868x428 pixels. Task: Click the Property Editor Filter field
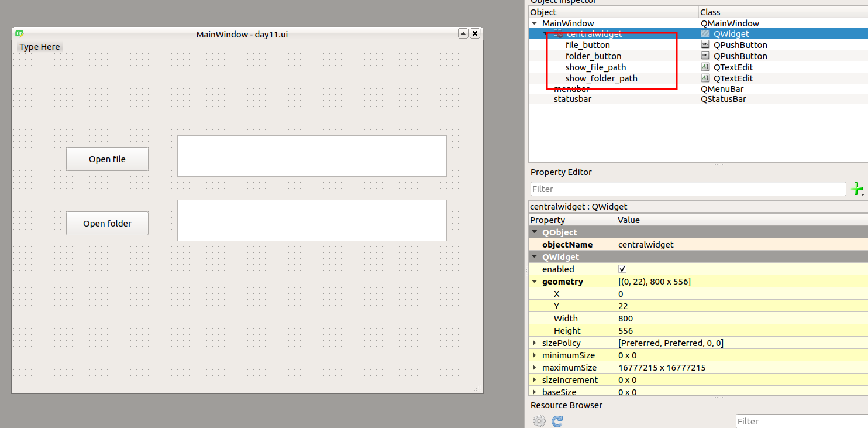click(688, 189)
